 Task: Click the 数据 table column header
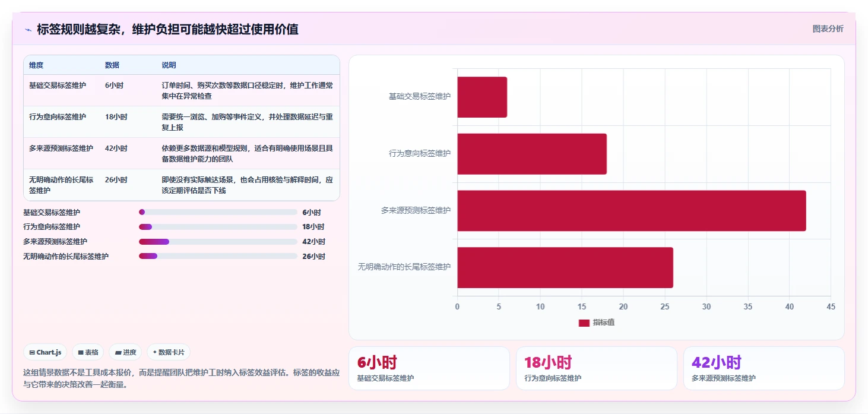(x=112, y=65)
